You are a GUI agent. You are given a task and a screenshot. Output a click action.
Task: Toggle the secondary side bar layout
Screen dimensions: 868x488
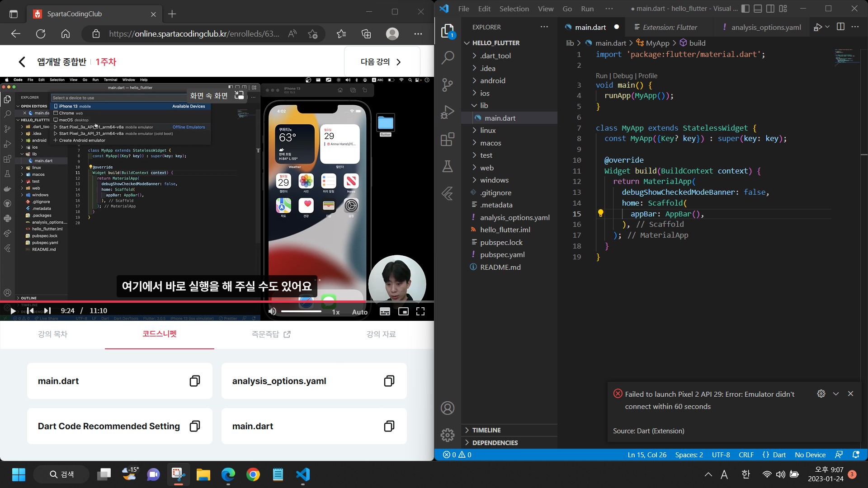tap(770, 9)
